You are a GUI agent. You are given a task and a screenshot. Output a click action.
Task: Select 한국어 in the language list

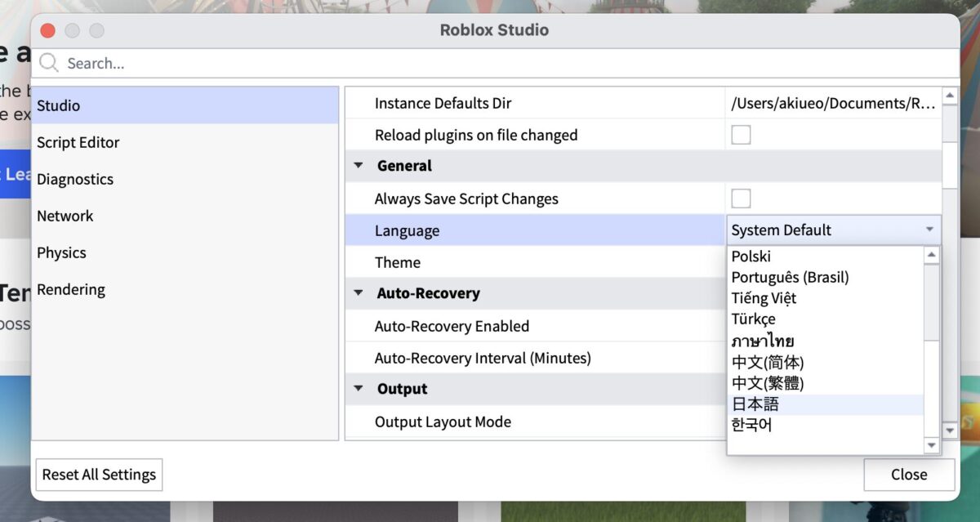click(751, 426)
